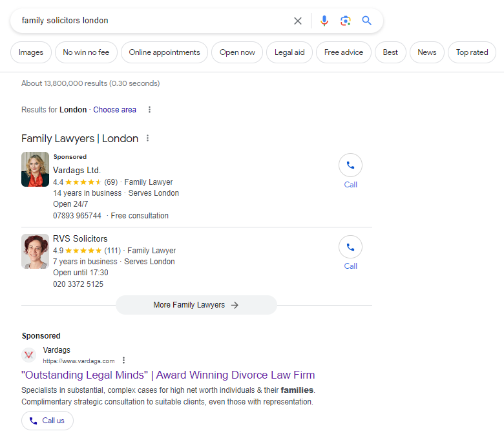
Task: Click More Family Lawyers button
Action: click(196, 305)
